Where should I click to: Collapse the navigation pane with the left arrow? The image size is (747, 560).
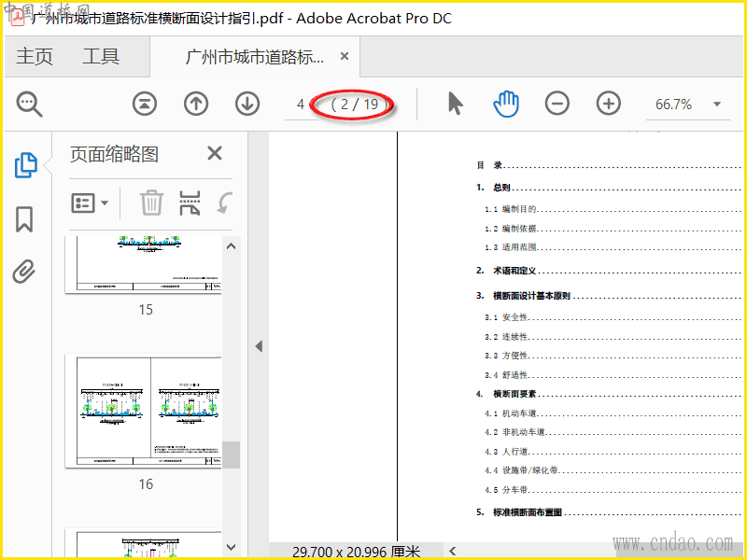259,346
